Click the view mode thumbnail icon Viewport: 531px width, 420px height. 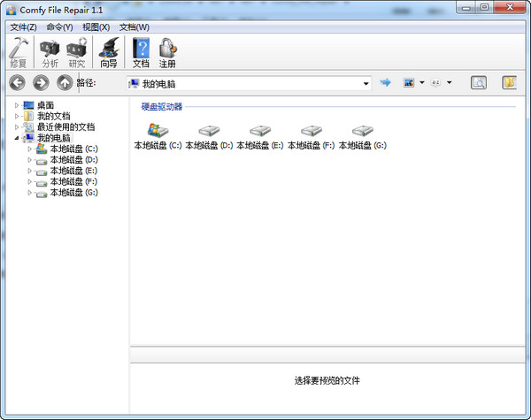tap(409, 82)
